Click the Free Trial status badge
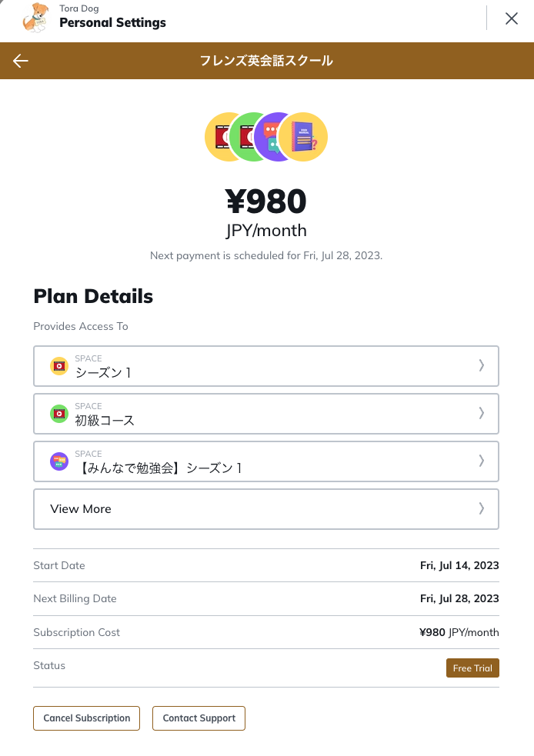 pyautogui.click(x=472, y=668)
